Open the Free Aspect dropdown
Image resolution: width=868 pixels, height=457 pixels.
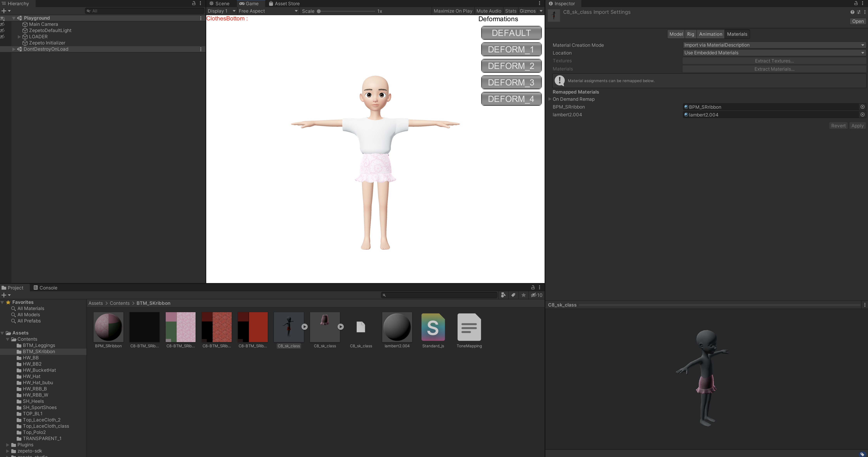268,11
